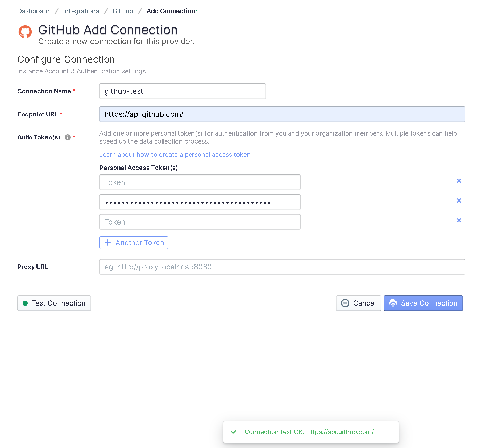Go to Integrations breadcrumb
This screenshot has width=490, height=448.
point(81,11)
